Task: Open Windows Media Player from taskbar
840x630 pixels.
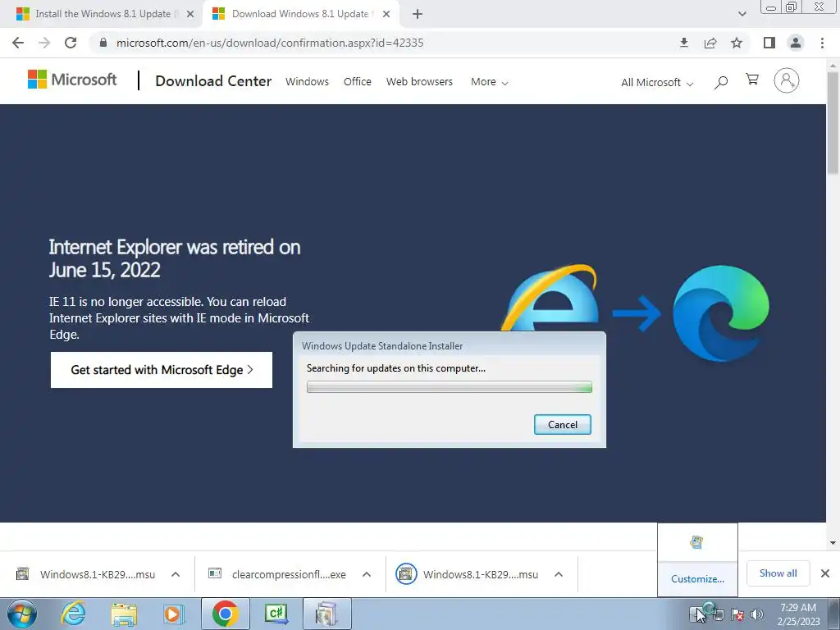Action: pos(174,614)
